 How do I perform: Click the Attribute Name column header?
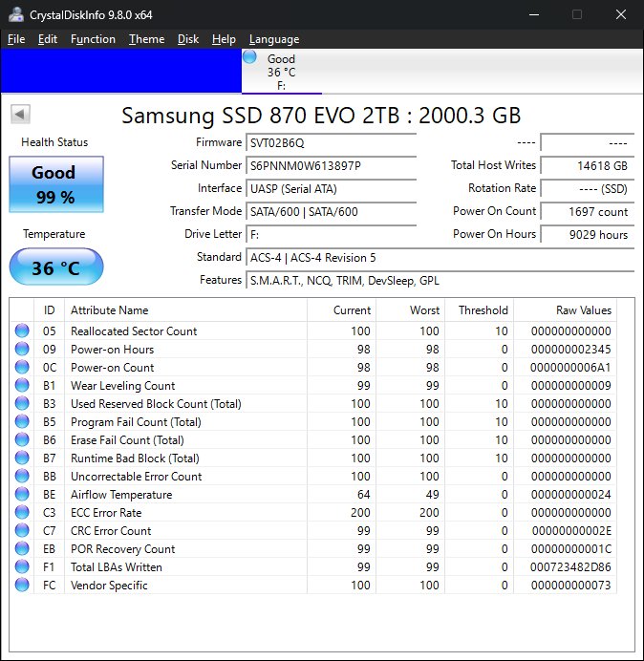(x=185, y=310)
